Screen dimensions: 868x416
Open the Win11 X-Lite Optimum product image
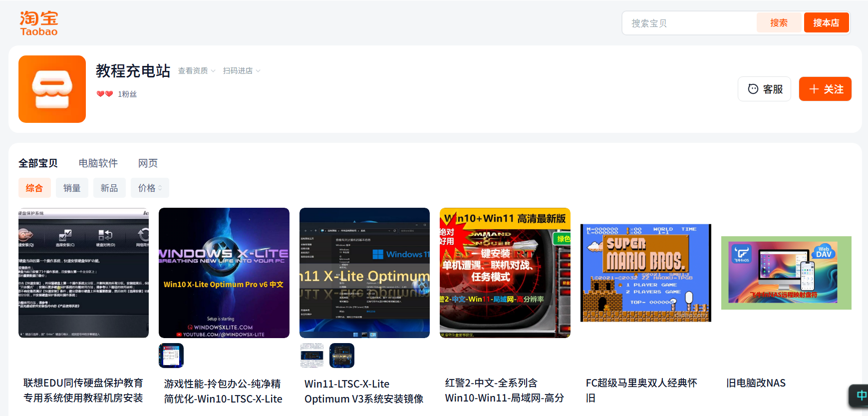coord(364,273)
